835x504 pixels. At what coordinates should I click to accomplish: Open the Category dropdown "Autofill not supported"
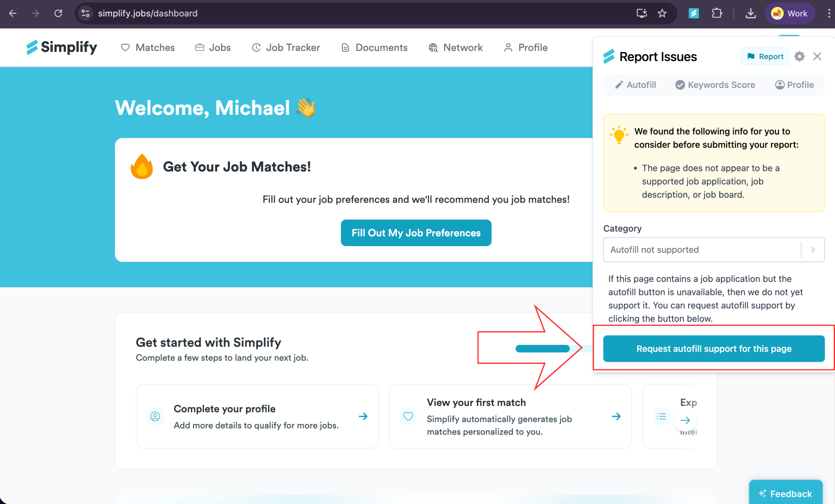pos(714,250)
